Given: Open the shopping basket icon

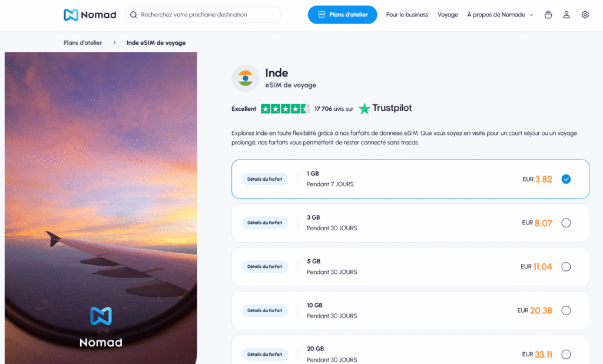Looking at the screenshot, I should [x=548, y=14].
